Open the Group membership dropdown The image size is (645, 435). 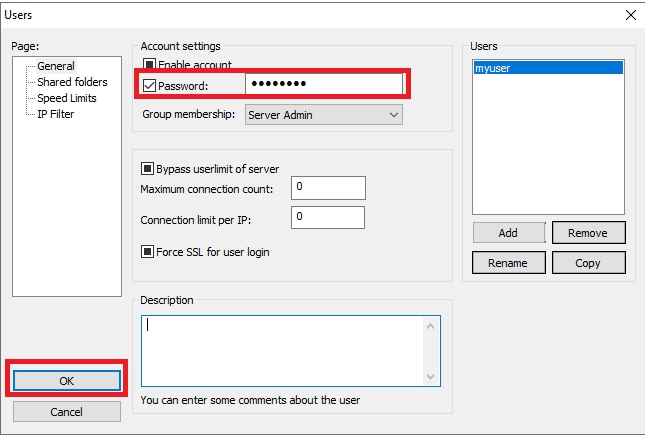click(323, 115)
